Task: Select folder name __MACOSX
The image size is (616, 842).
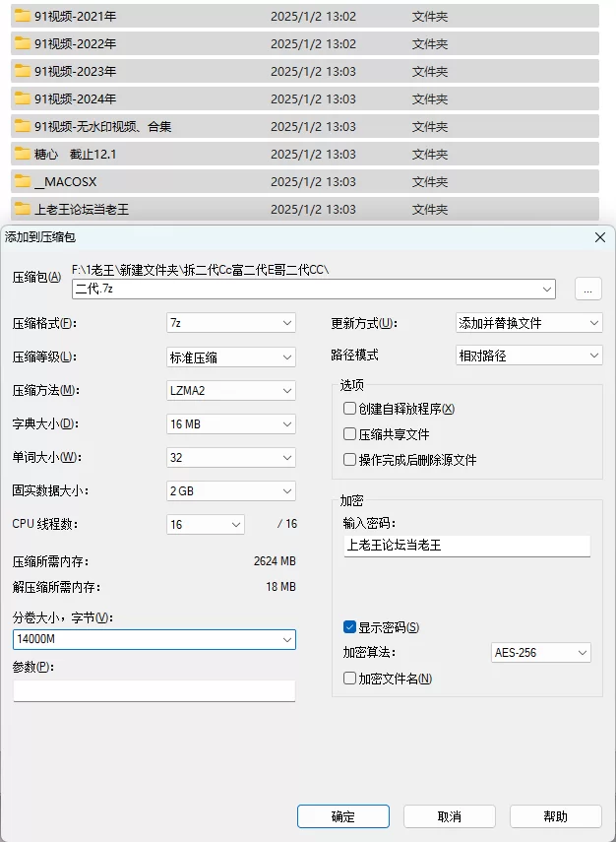Action: (66, 181)
